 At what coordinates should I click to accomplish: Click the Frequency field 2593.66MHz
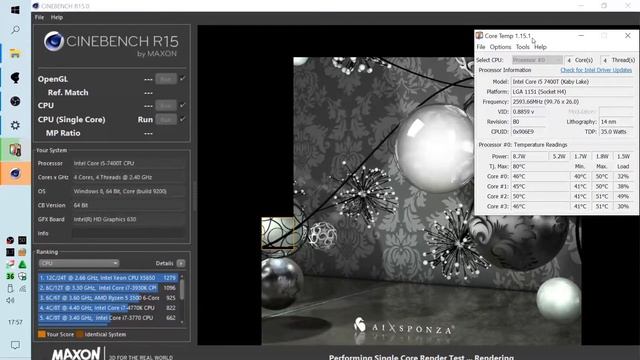pyautogui.click(x=572, y=102)
